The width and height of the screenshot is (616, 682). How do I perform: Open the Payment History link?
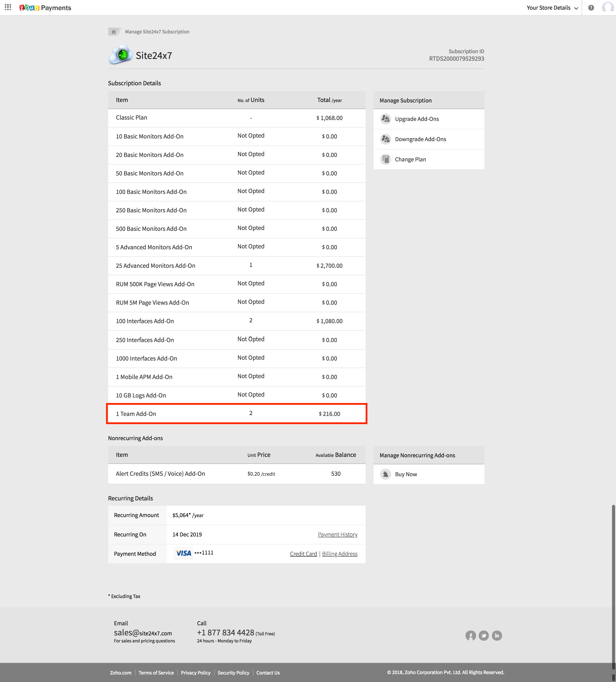point(337,534)
